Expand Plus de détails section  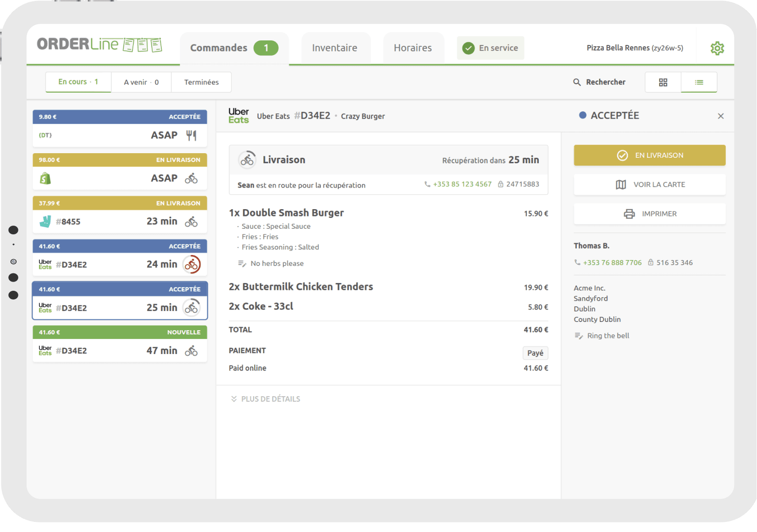click(265, 399)
